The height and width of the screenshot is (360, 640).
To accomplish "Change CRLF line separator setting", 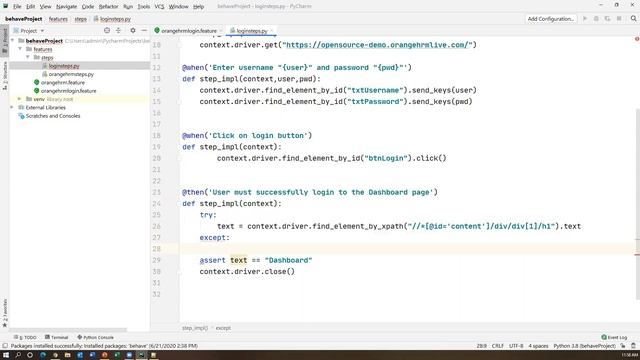I will (498, 346).
